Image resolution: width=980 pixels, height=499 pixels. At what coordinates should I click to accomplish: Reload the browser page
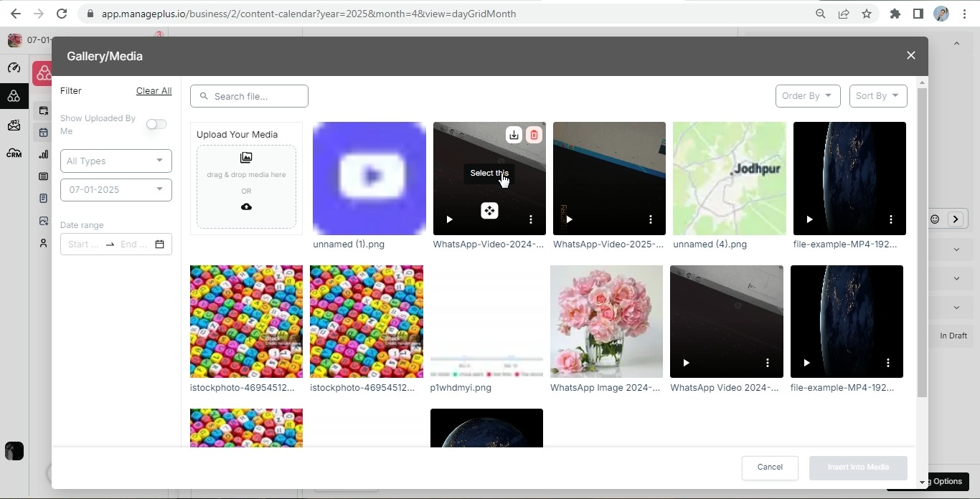point(62,14)
